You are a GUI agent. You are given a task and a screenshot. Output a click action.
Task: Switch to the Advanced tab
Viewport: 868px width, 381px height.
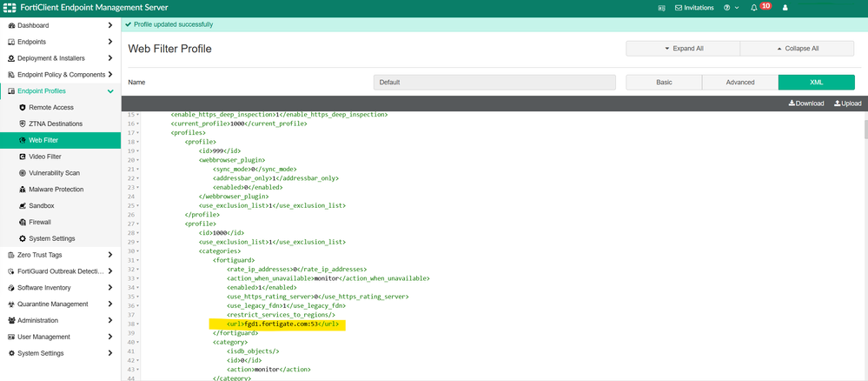click(740, 83)
